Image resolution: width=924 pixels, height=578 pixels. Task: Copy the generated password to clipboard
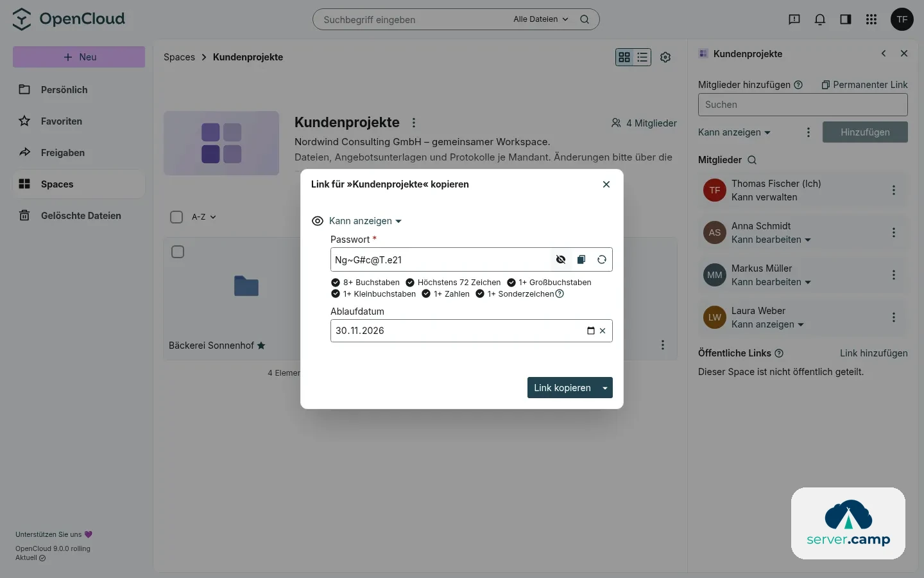tap(581, 259)
